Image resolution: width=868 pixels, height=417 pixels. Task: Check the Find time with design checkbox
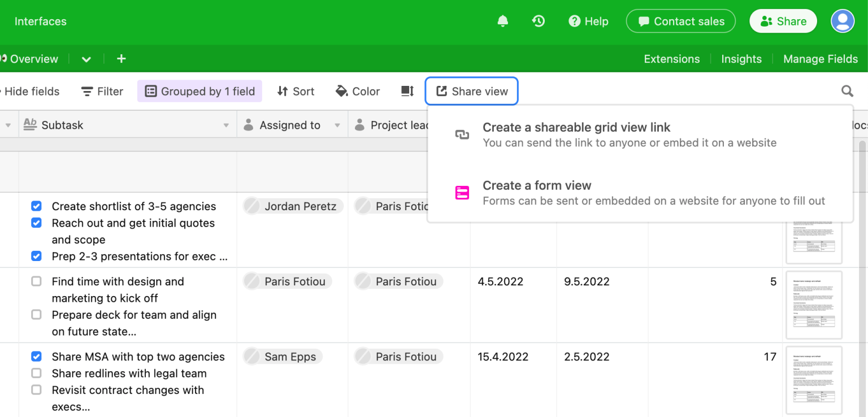tap(36, 281)
